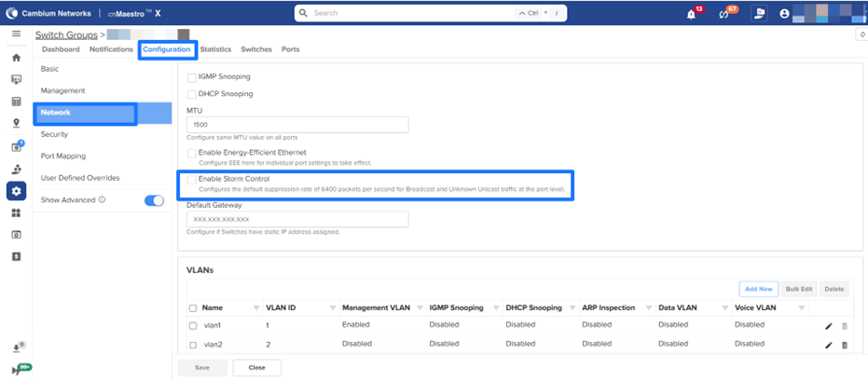The height and width of the screenshot is (381, 868).
Task: Select Port Mapping in the side menu
Action: pos(63,156)
